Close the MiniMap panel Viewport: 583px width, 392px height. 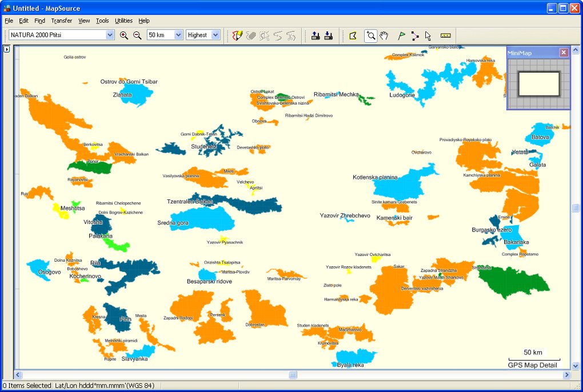pos(564,53)
